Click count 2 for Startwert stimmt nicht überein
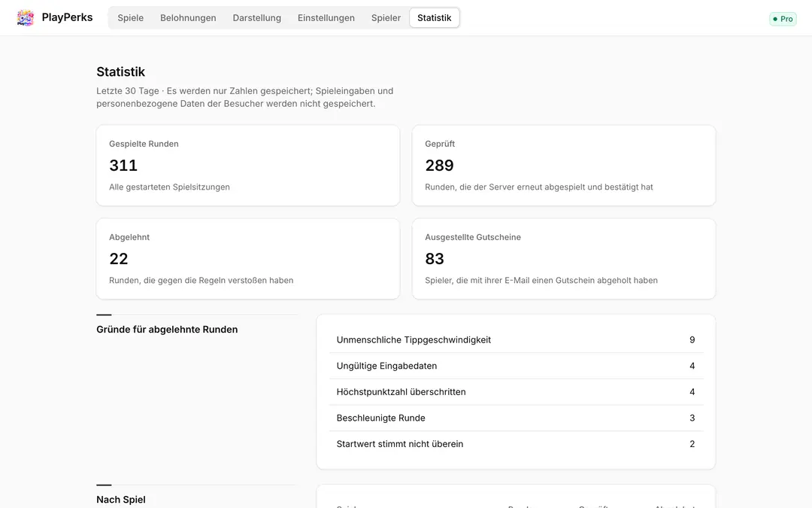Screen dimensions: 812x508 pyautogui.click(x=692, y=444)
